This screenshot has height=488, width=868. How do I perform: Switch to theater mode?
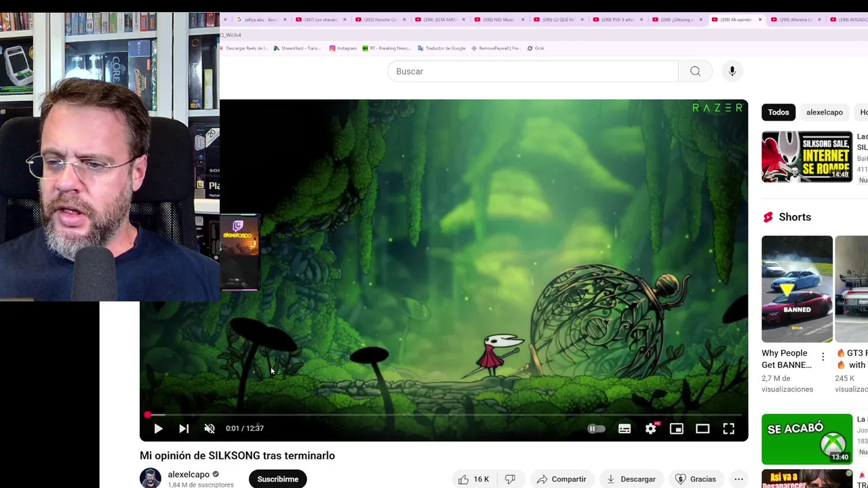(703, 428)
